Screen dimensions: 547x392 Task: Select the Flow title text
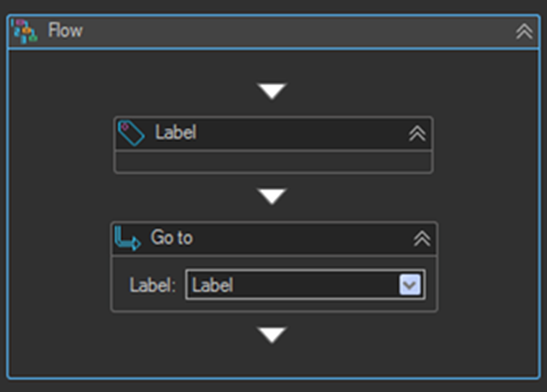[66, 30]
